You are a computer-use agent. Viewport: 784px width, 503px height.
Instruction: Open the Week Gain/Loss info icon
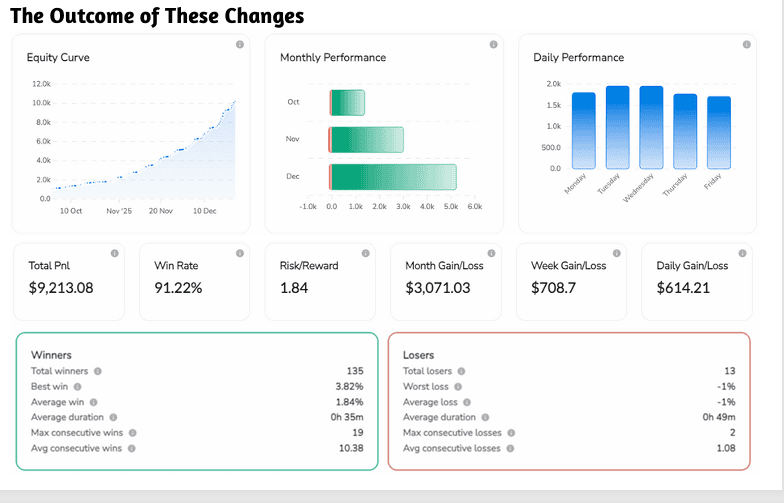[616, 254]
